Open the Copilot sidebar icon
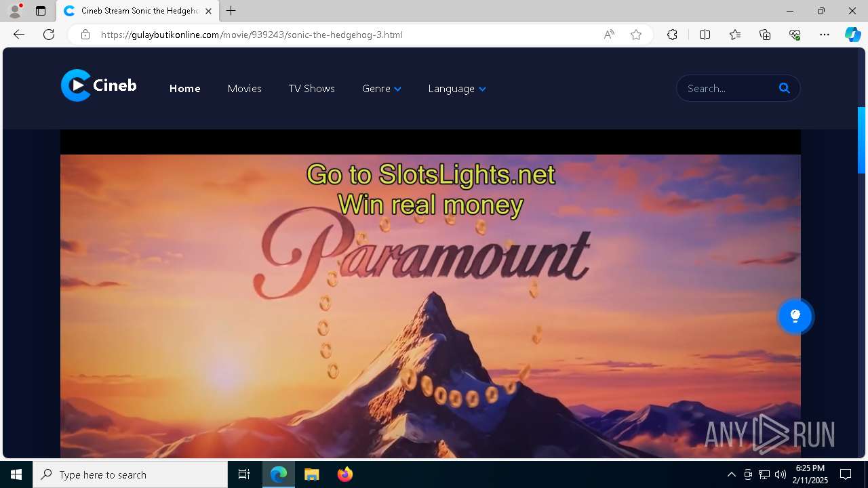 click(852, 35)
